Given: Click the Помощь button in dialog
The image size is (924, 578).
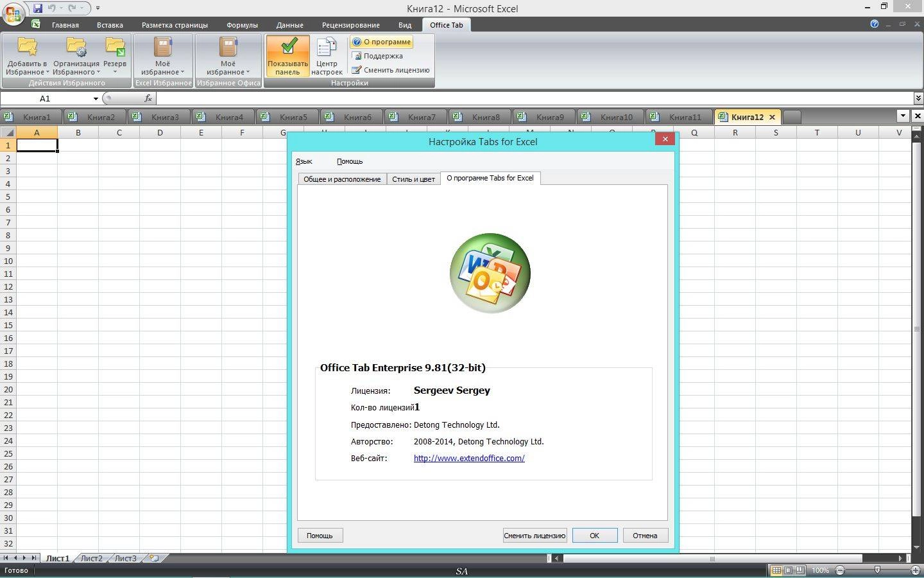Looking at the screenshot, I should 320,535.
